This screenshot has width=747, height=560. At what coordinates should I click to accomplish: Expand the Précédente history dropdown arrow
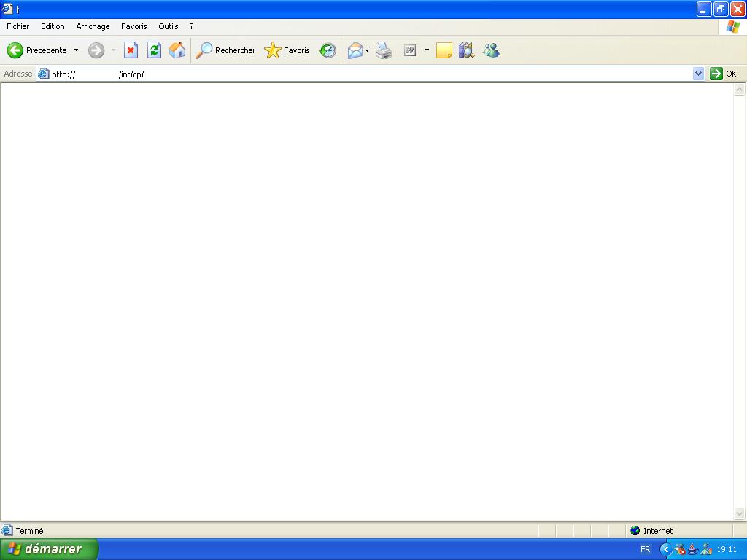tap(76, 50)
